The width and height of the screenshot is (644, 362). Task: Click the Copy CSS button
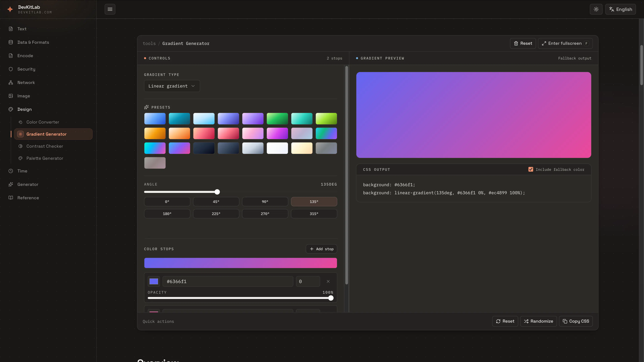click(576, 321)
